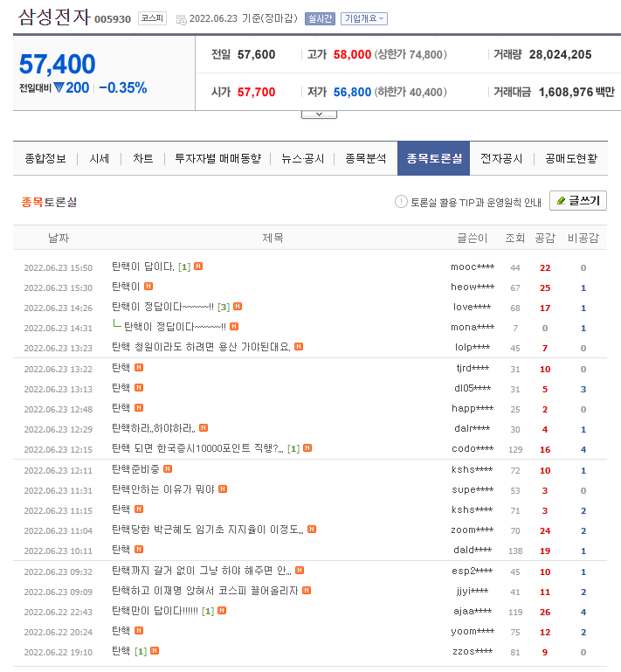Image resolution: width=621 pixels, height=672 pixels.
Task: Open '탄핵 청원이라도 하려면 용산 가야된대요.'
Action: [x=201, y=347]
